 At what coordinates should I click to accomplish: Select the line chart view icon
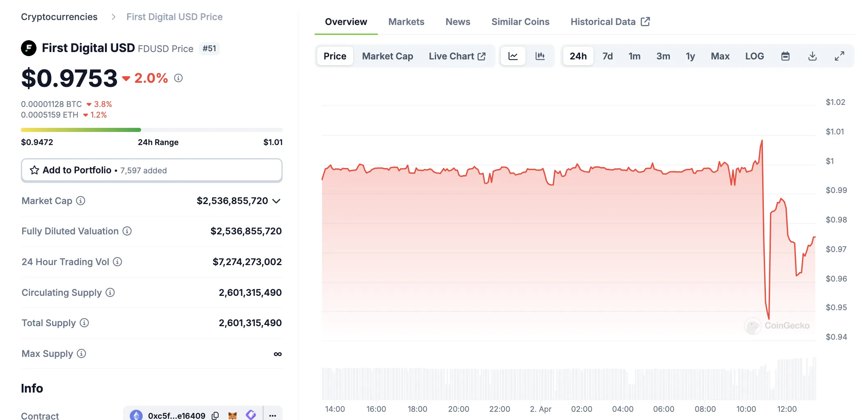[x=512, y=56]
